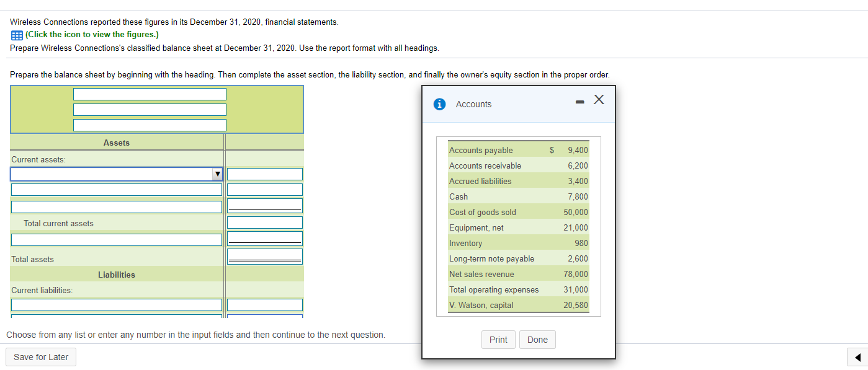Click 'Long-term note payable' label
Viewport: 868px width, 370px height.
point(491,258)
